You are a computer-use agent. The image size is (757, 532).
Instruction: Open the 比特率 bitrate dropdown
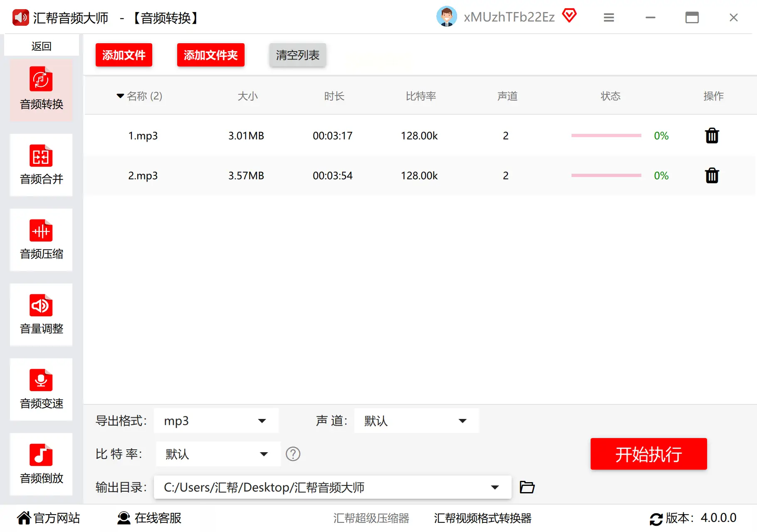[218, 454]
